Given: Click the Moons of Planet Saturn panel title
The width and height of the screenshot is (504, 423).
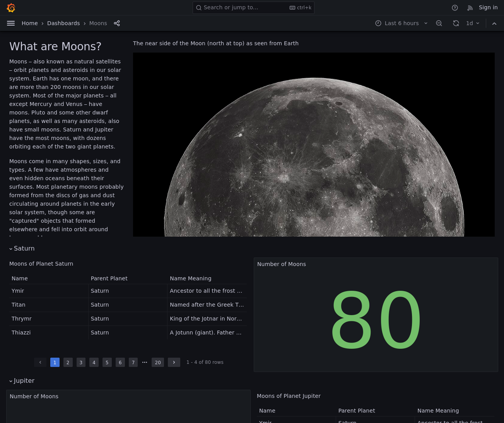Looking at the screenshot, I should 41,264.
